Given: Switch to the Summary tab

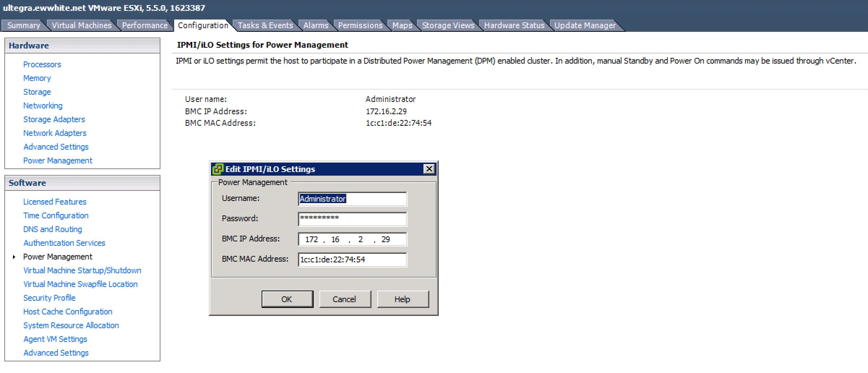Looking at the screenshot, I should pyautogui.click(x=24, y=25).
